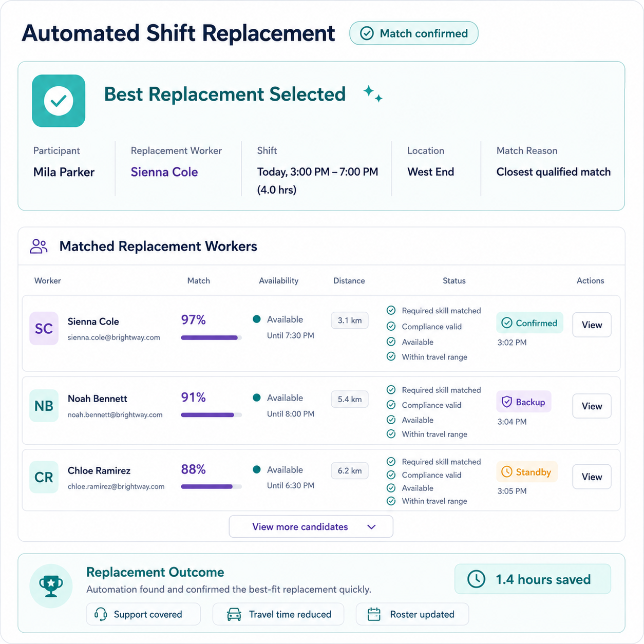Open the Match confirmed status pill
This screenshot has width=644, height=644.
(413, 33)
